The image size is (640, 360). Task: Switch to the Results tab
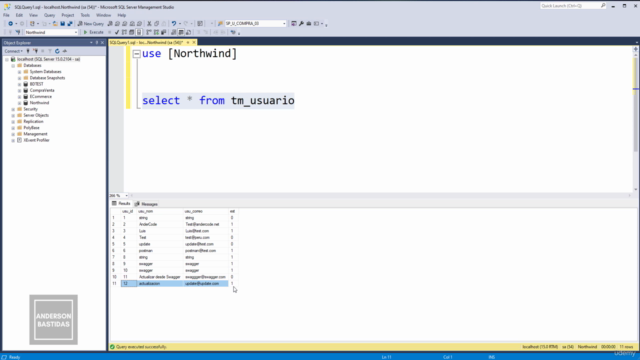pos(121,204)
